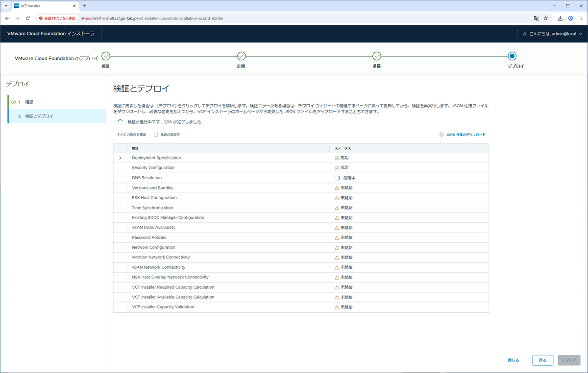Click the 検証 column header

click(x=135, y=148)
